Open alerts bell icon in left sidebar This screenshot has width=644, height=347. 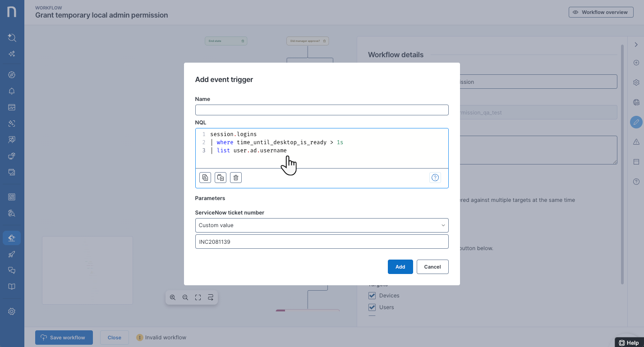coord(12,91)
